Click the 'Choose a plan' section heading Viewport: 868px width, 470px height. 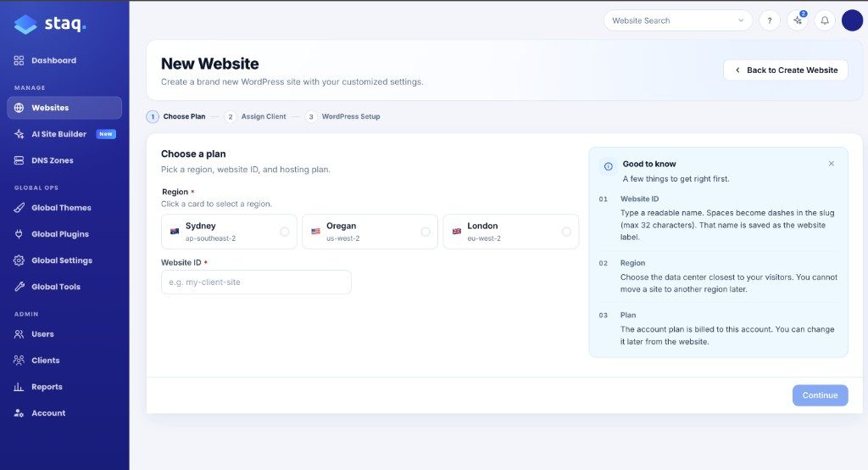[193, 154]
